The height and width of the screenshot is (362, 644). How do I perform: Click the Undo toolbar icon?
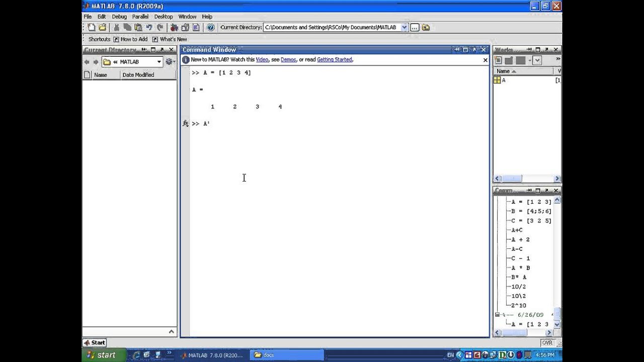tap(149, 28)
